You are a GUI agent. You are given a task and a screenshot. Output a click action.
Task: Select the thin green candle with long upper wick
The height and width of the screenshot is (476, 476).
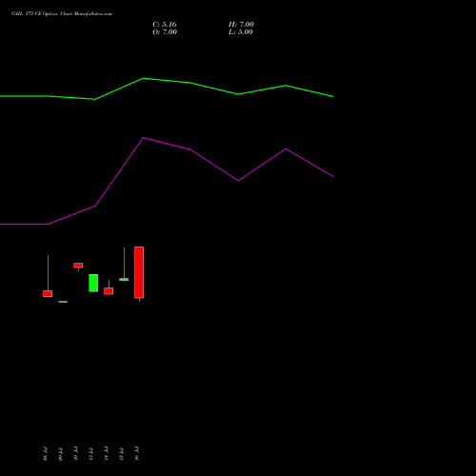pyautogui.click(x=124, y=279)
